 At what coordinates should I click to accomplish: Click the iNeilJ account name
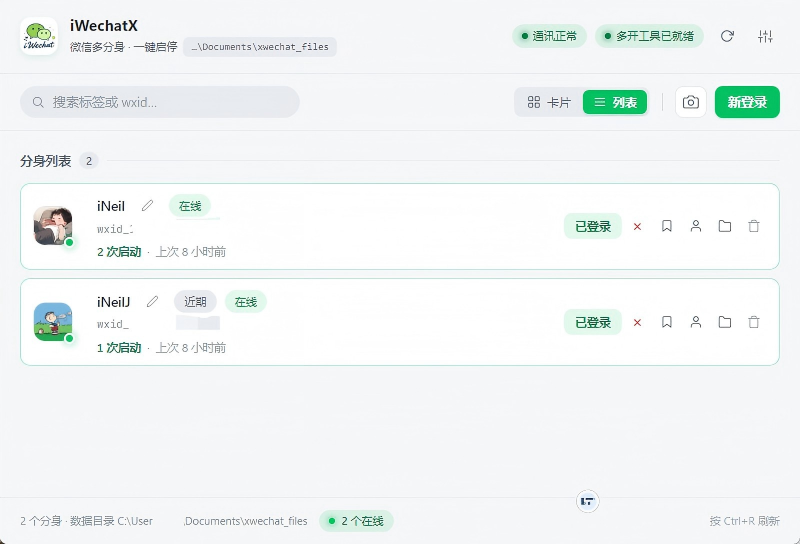(113, 302)
